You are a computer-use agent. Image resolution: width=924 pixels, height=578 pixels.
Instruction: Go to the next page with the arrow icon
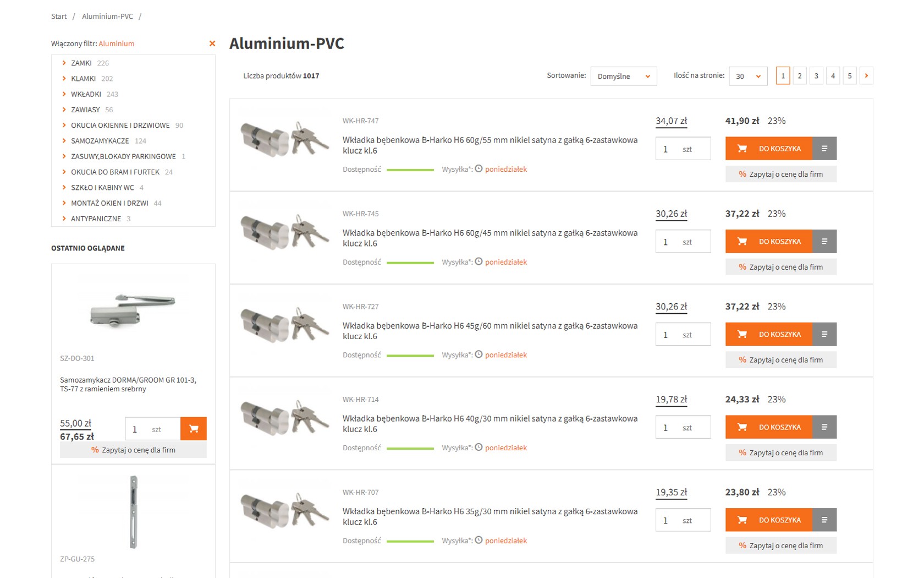866,76
